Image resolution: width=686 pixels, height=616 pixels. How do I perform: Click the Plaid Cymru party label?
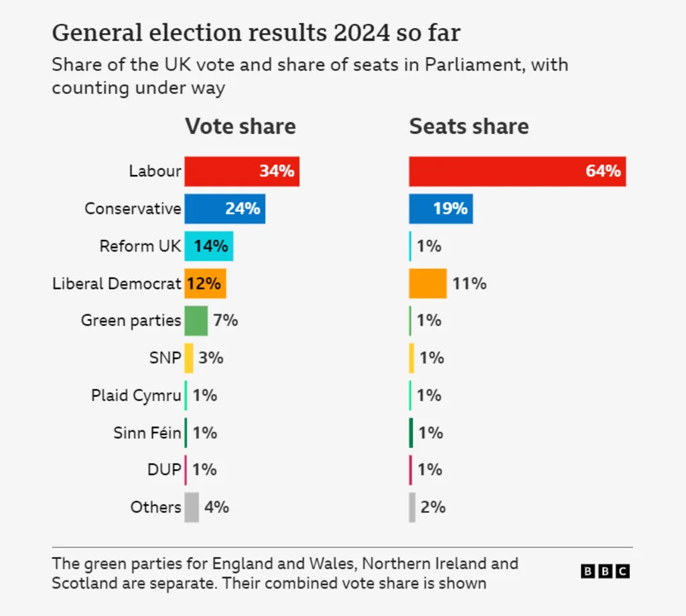tap(136, 395)
